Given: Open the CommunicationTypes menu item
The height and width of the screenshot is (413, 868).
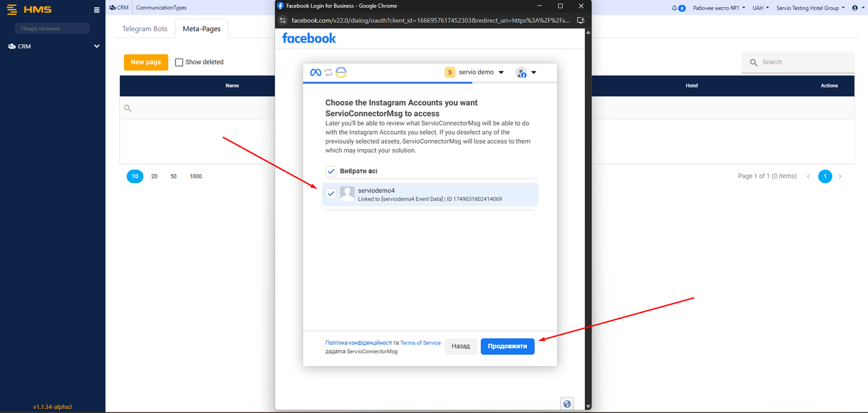Looking at the screenshot, I should tap(161, 7).
